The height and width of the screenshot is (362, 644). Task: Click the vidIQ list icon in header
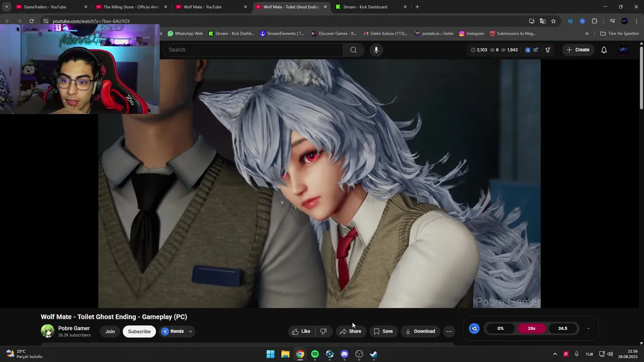(x=536, y=50)
